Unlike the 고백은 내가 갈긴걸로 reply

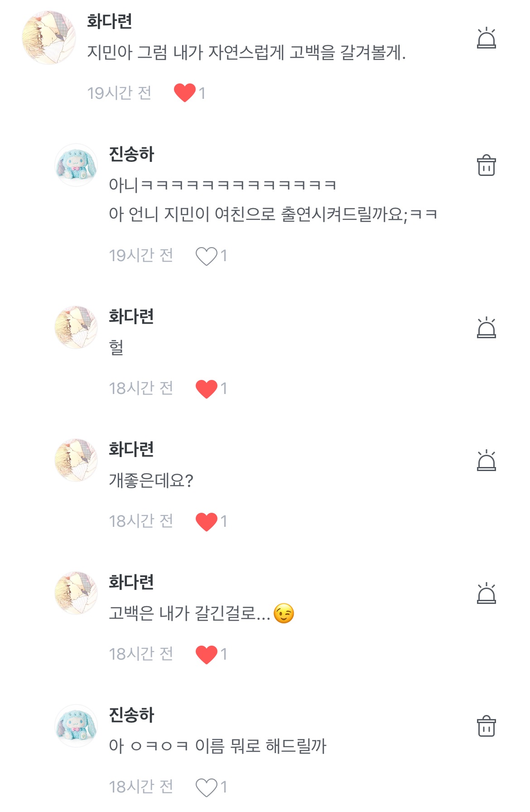[x=207, y=654]
